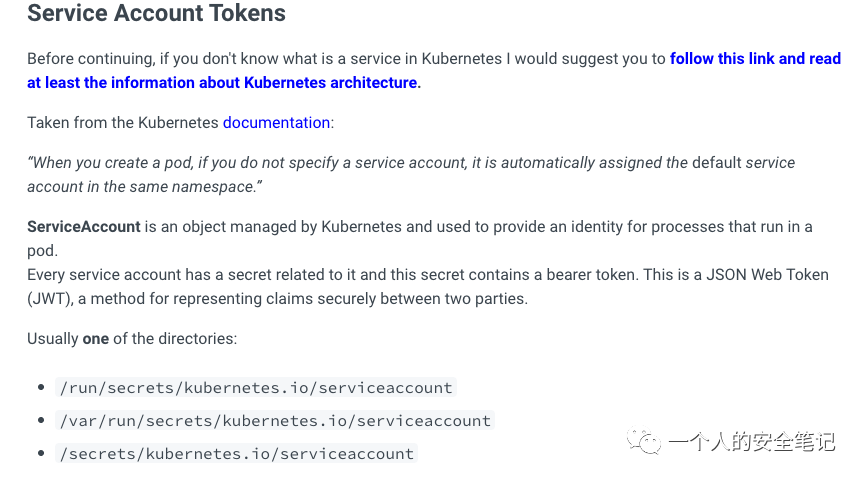Click the /var/run/secrets/kubernetes.io/serviceaccount code path

275,421
